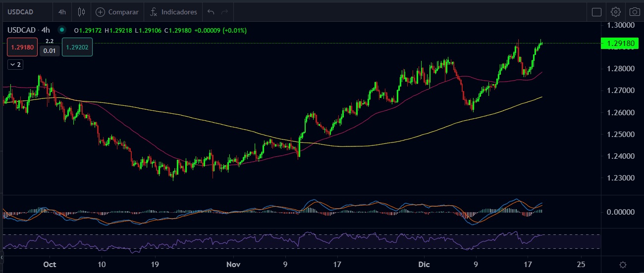The image size is (644, 273).
Task: Click the 1.25000 price axis label
Action: [x=620, y=134]
